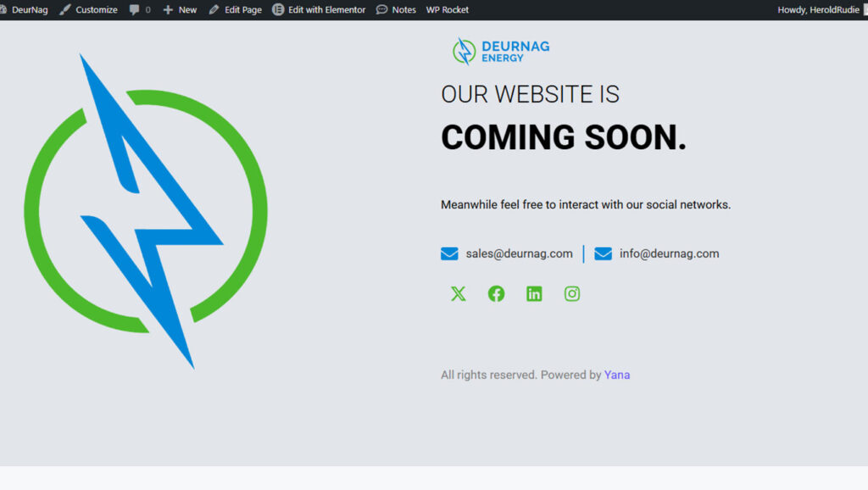868x490 pixels.
Task: Click the LinkedIn social icon
Action: point(534,293)
